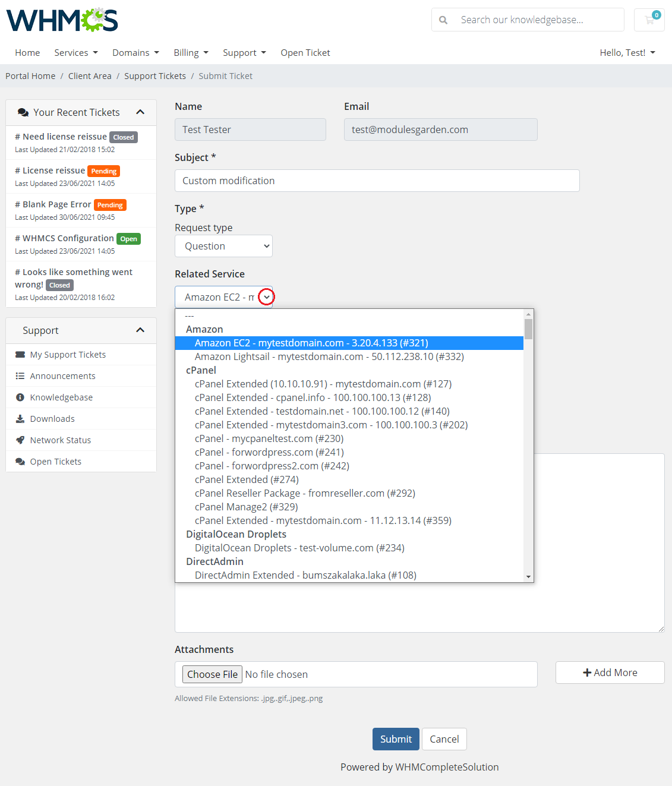Image resolution: width=672 pixels, height=786 pixels.
Task: Open the Domains dropdown menu
Action: (x=136, y=53)
